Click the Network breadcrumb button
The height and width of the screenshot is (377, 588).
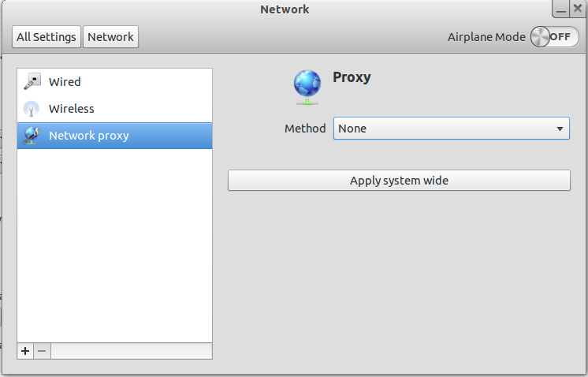coord(110,37)
